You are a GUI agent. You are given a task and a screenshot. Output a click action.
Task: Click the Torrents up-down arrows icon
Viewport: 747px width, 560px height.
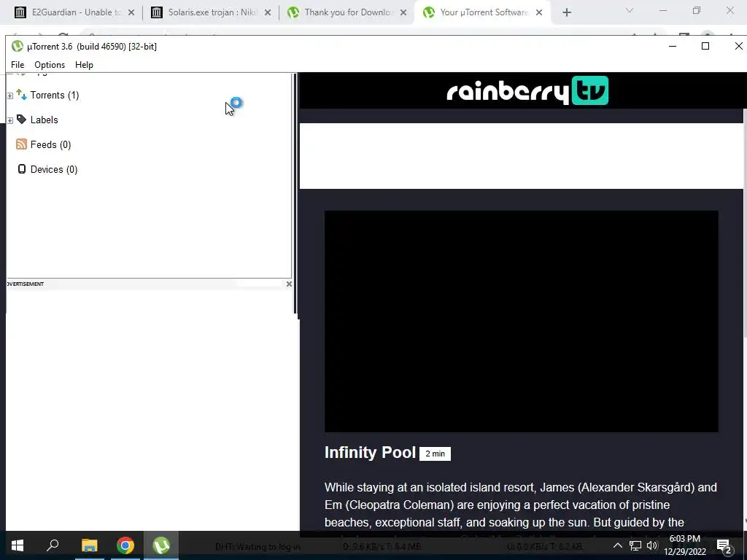click(21, 94)
